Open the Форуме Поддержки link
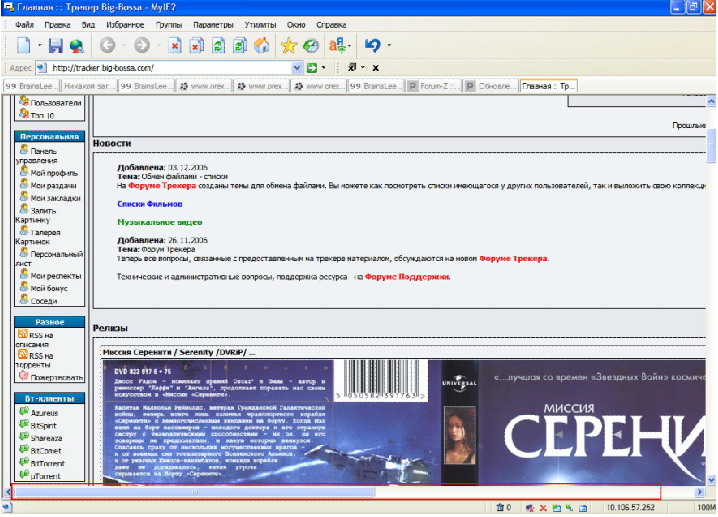Screen dimensions: 718x517 tap(408, 277)
